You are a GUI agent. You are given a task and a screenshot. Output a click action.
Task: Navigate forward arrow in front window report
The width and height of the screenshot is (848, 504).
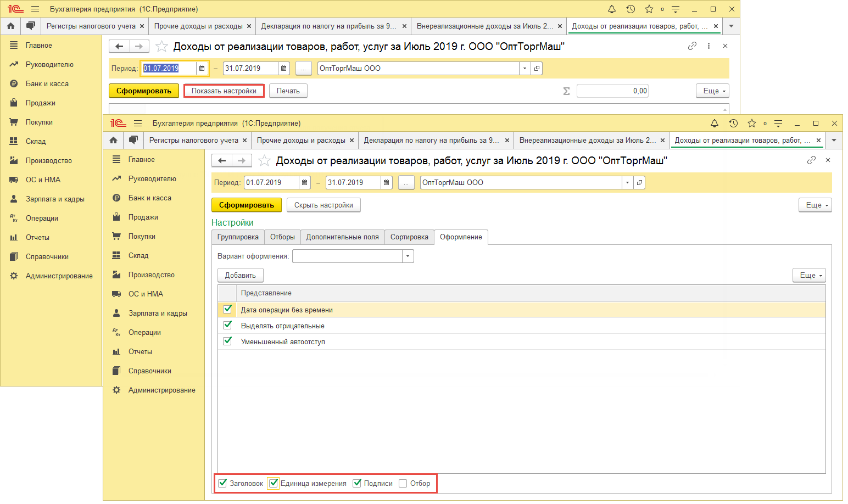tap(242, 161)
